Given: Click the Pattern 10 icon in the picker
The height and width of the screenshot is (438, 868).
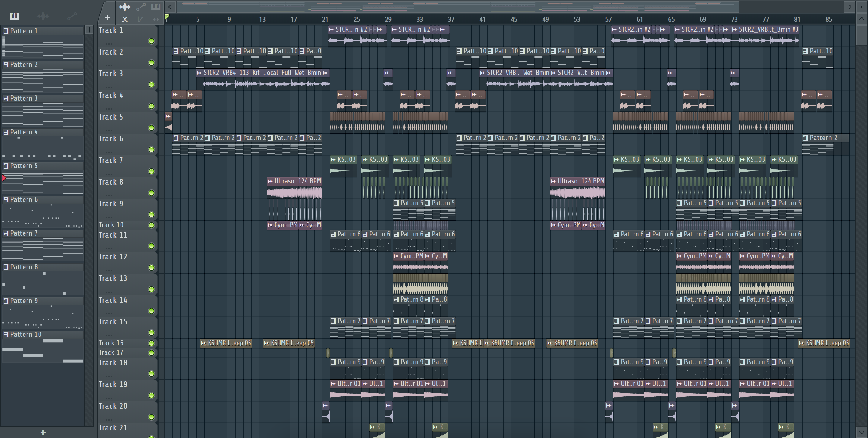Looking at the screenshot, I should [6, 334].
